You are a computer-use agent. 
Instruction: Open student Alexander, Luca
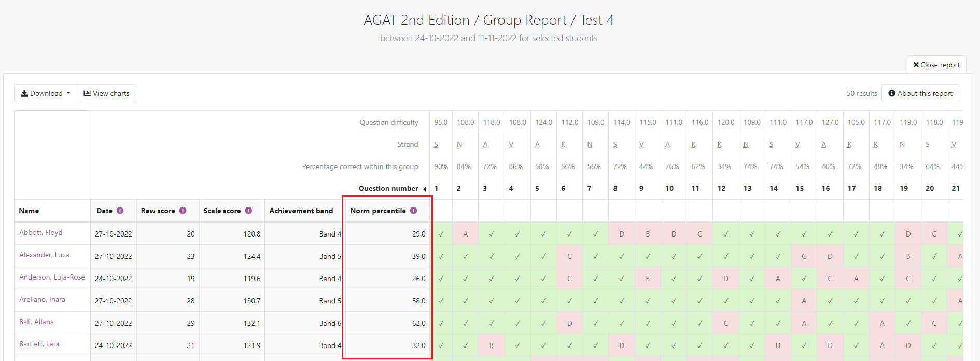click(44, 255)
